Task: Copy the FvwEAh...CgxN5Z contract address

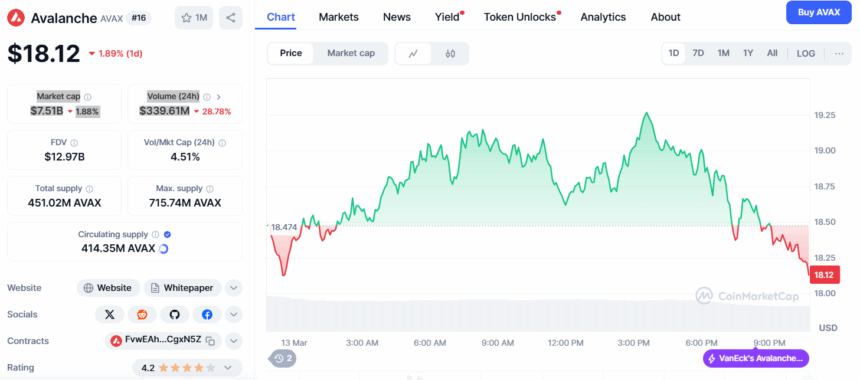Action: pyautogui.click(x=210, y=341)
